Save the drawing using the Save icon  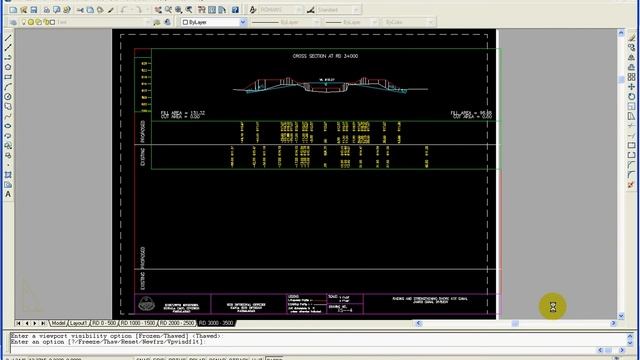pyautogui.click(x=34, y=9)
